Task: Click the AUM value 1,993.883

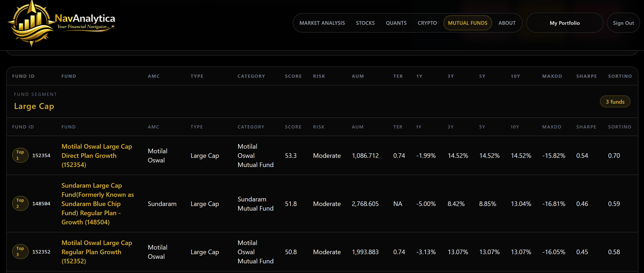Action: pyautogui.click(x=365, y=252)
